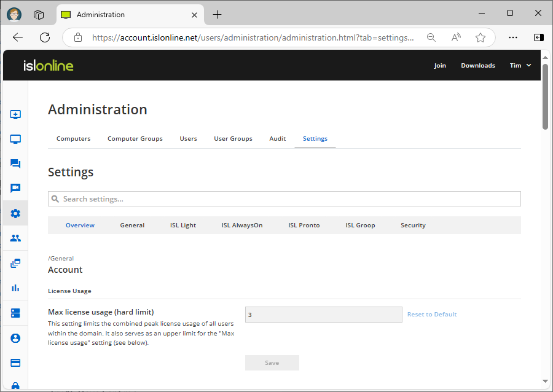Switch to the ISL AlwaysOn settings section
This screenshot has width=553, height=392.
click(241, 225)
